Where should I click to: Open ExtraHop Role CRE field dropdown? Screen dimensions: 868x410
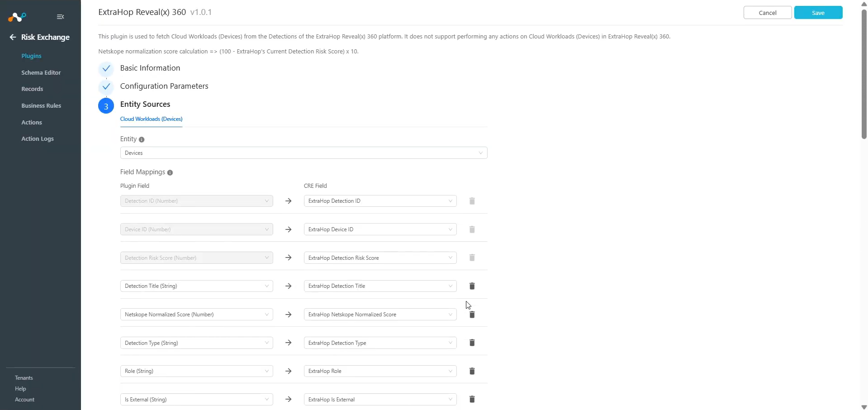(380, 371)
